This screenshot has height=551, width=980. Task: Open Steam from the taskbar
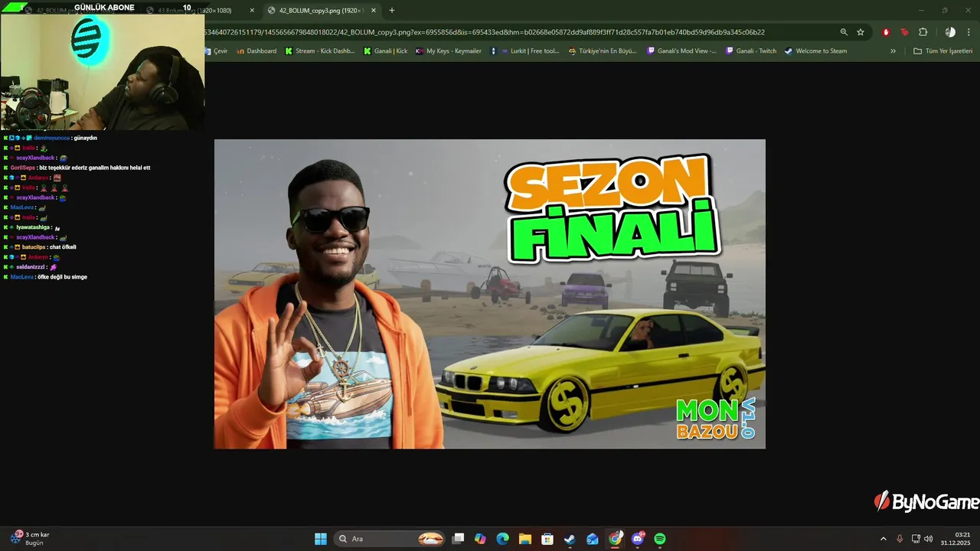click(570, 539)
